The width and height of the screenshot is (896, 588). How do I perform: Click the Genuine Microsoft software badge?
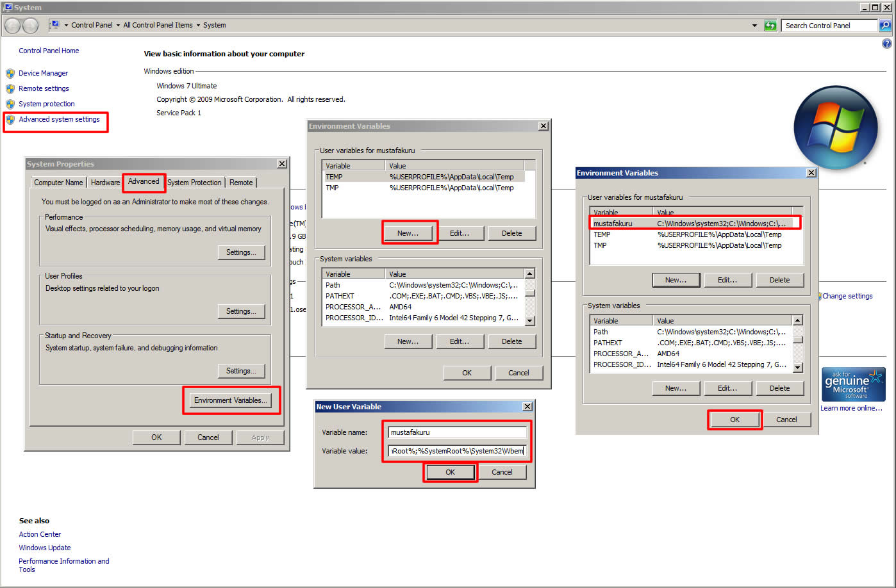(x=853, y=384)
